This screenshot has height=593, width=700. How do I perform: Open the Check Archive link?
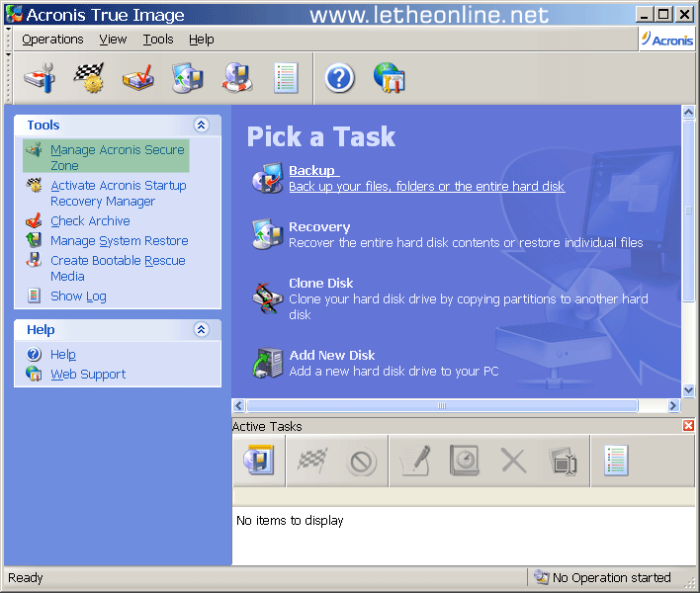(x=90, y=220)
